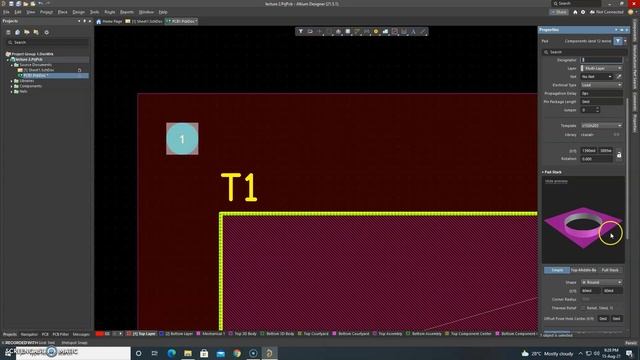Click the Home icon in the top-right

[575, 12]
